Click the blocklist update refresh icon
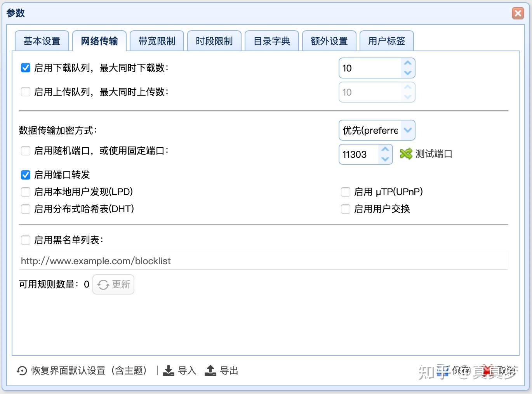The height and width of the screenshot is (394, 532). click(x=103, y=285)
